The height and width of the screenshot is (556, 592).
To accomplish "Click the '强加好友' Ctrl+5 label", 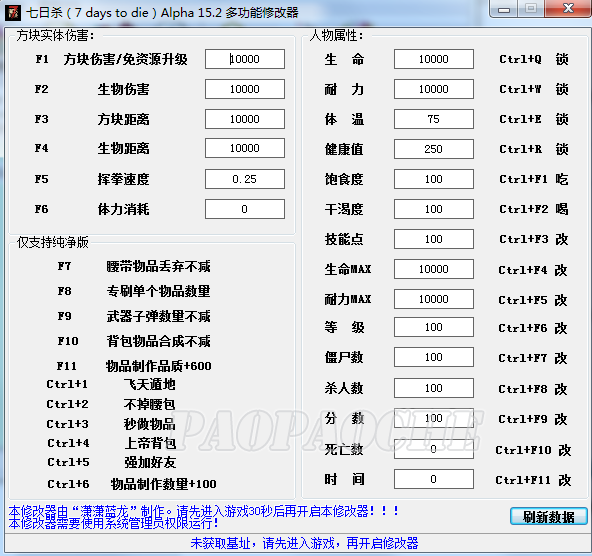I will 151,462.
